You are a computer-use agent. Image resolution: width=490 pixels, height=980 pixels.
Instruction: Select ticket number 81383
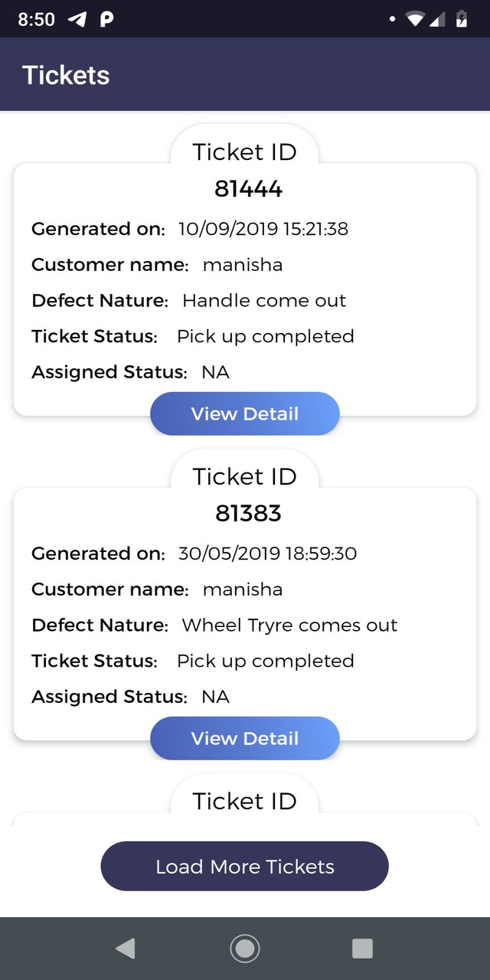pyautogui.click(x=248, y=513)
